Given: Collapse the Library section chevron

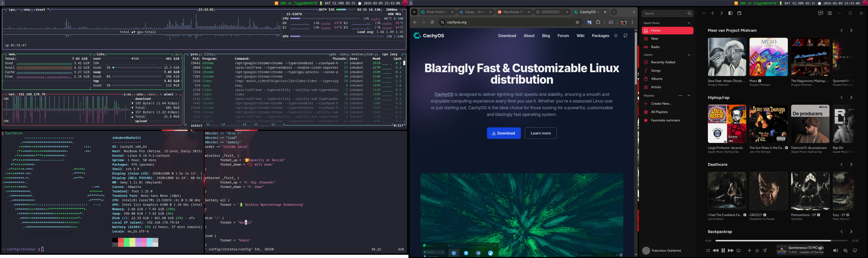Looking at the screenshot, I should coord(689,55).
